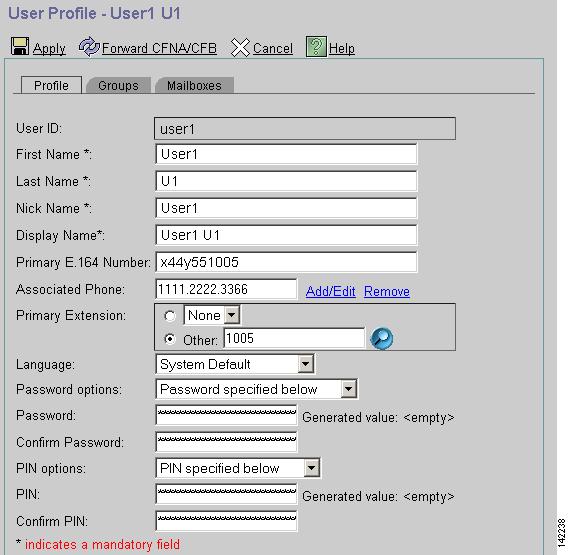This screenshot has width=568, height=555.
Task: Click the magnifier icon beside Other extension
Action: (x=381, y=338)
